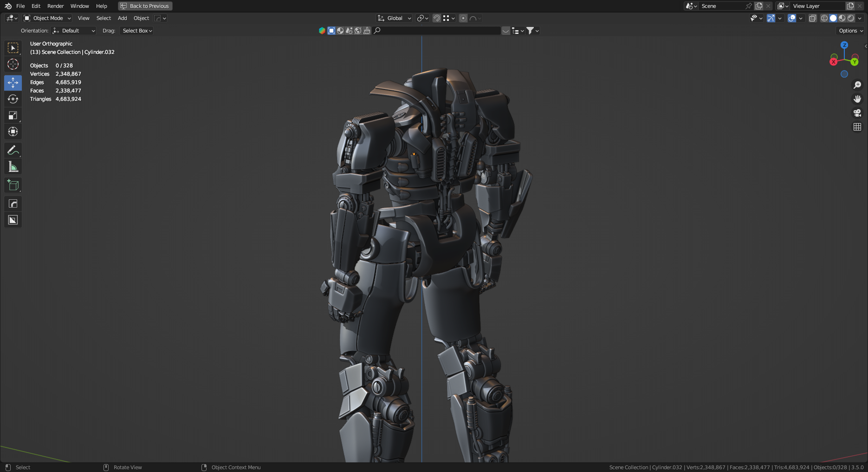Open the snapping options dropdown
The width and height of the screenshot is (868, 472).
[x=449, y=18]
